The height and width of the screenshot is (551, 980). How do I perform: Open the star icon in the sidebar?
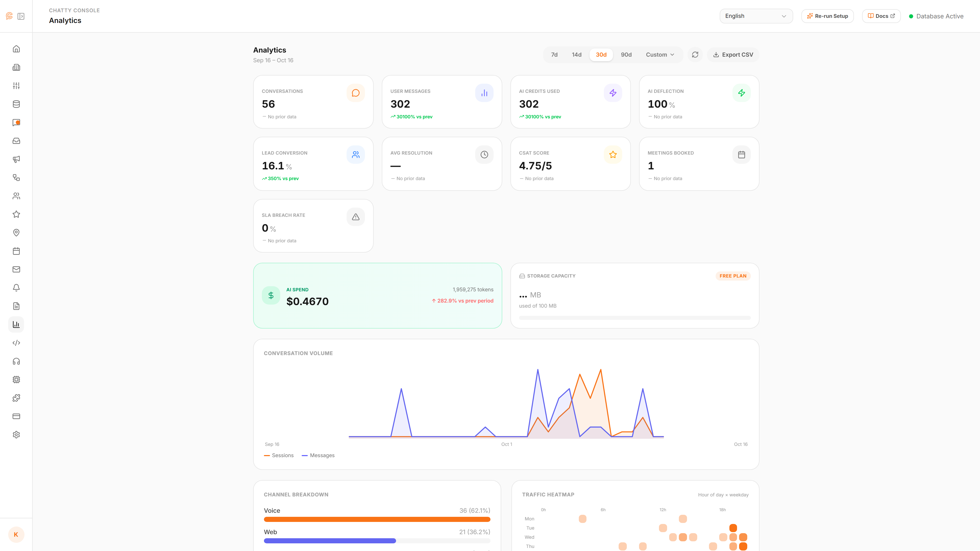click(16, 215)
